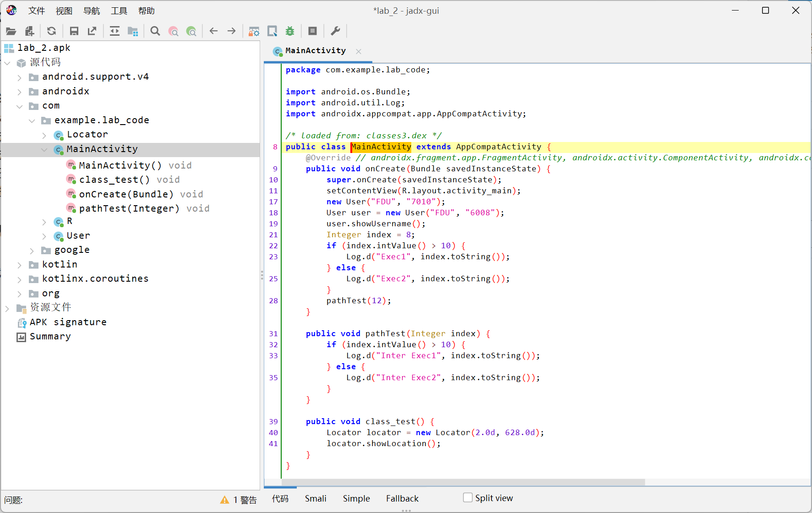This screenshot has width=812, height=513.
Task: Click the save project floppy disk icon
Action: (x=74, y=31)
